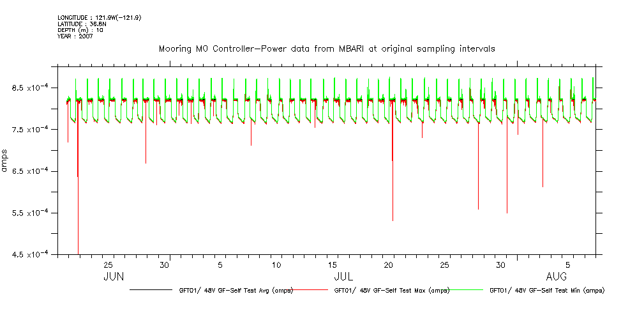Select the JUL month label
644x322 pixels.
tap(343, 277)
